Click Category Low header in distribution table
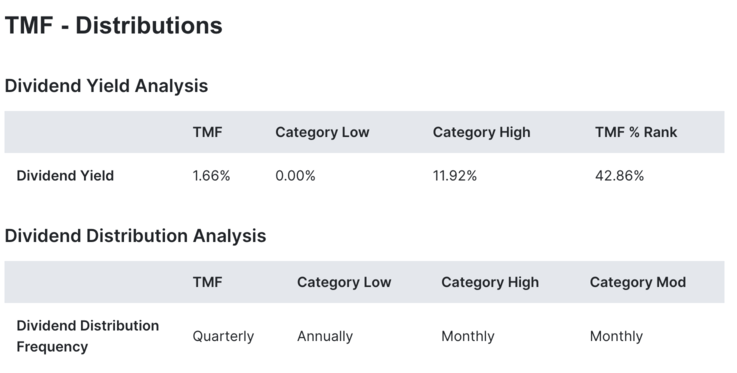This screenshot has height=373, width=737. click(344, 282)
